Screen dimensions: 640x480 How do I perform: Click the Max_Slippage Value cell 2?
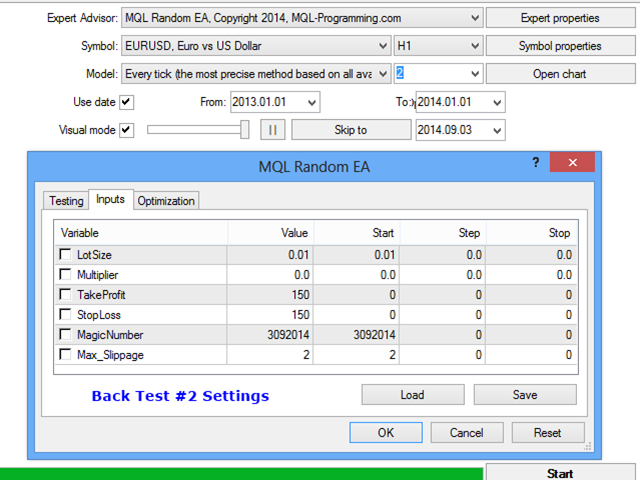click(270, 355)
